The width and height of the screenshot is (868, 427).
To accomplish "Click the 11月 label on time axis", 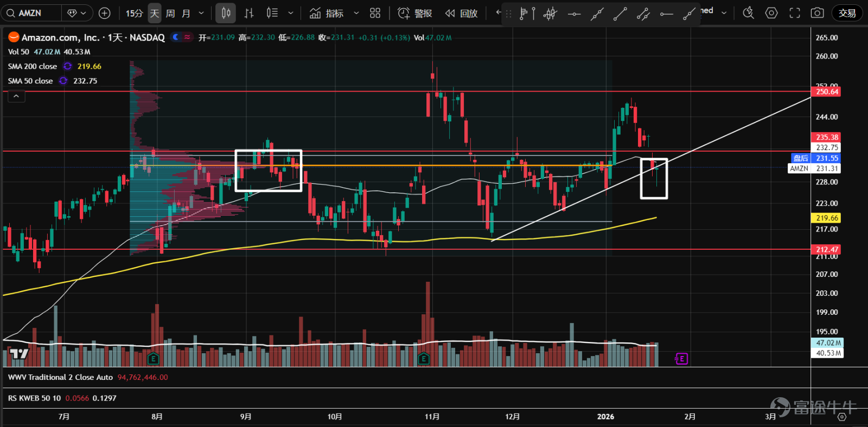I will point(432,417).
